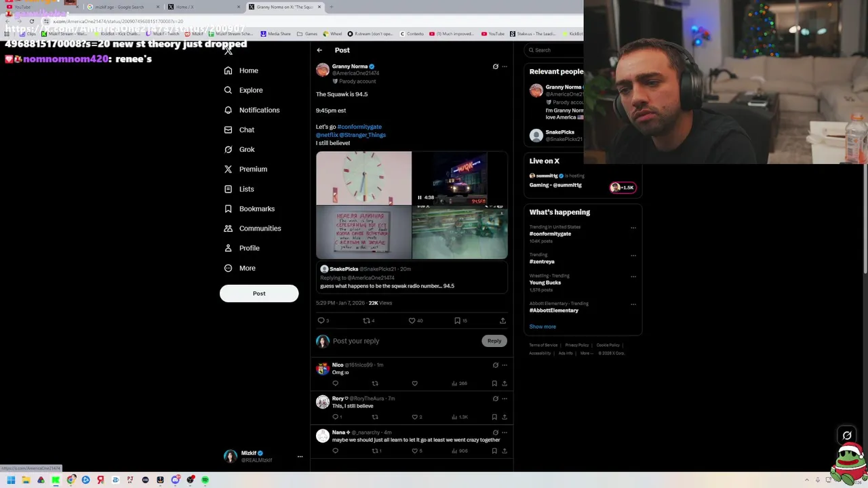Click the Communities sidebar icon
868x488 pixels.
tap(228, 228)
